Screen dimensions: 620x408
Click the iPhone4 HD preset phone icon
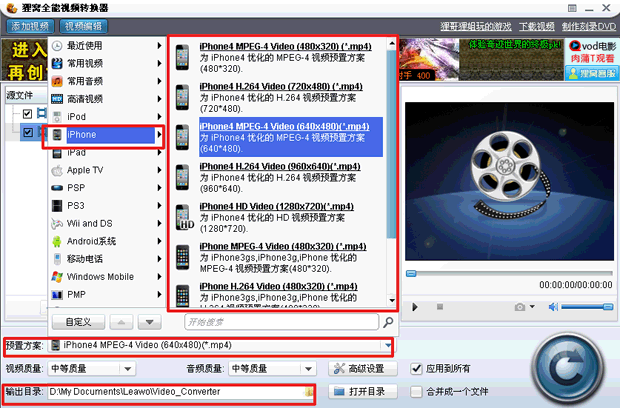click(x=184, y=217)
